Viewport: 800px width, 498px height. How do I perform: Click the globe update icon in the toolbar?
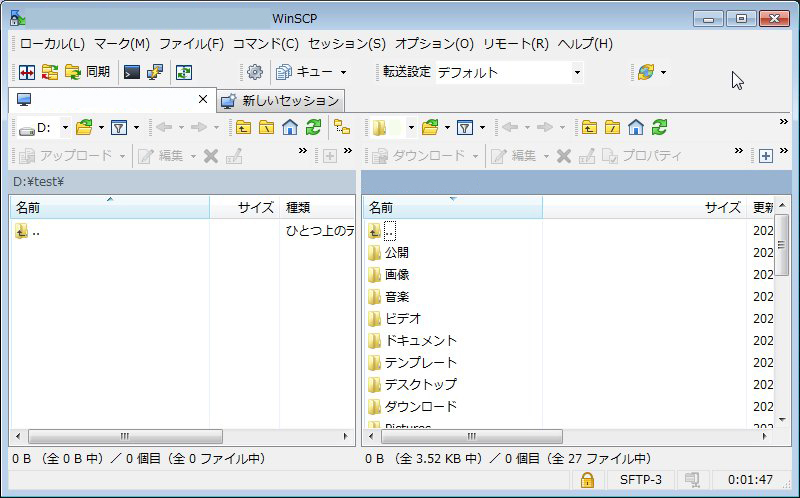pyautogui.click(x=646, y=72)
